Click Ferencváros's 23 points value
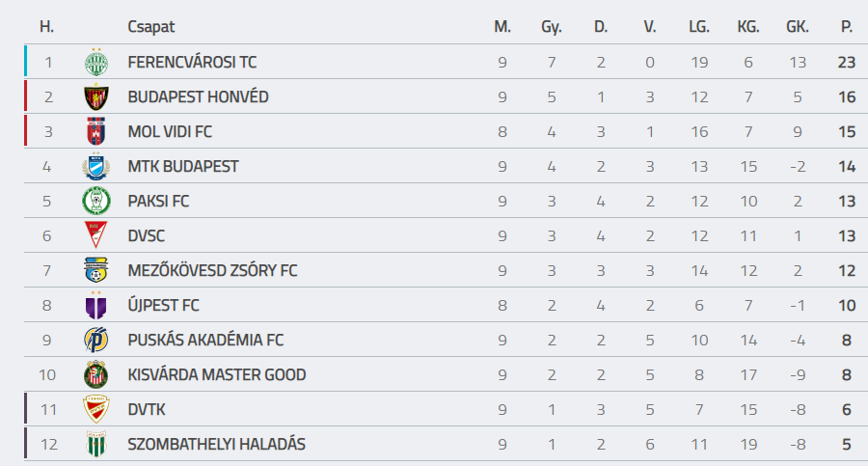868x466 pixels. tap(847, 62)
